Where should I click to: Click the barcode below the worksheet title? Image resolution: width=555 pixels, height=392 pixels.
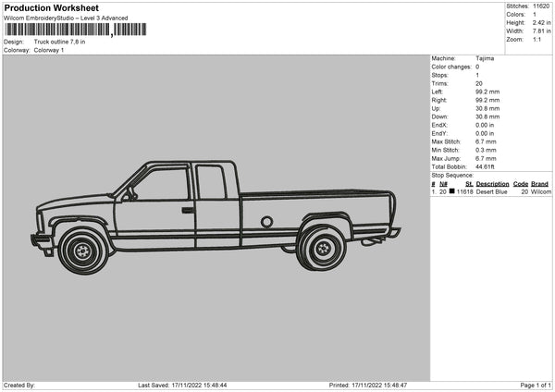[x=75, y=30]
